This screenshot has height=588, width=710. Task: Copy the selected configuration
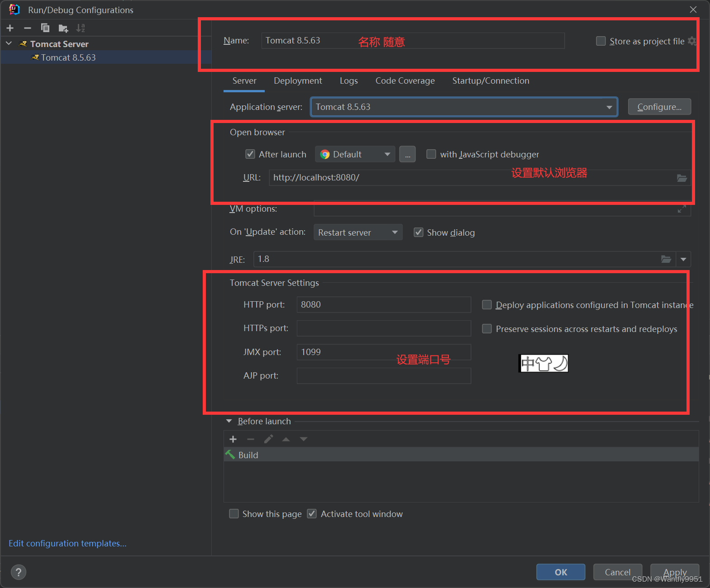click(45, 28)
